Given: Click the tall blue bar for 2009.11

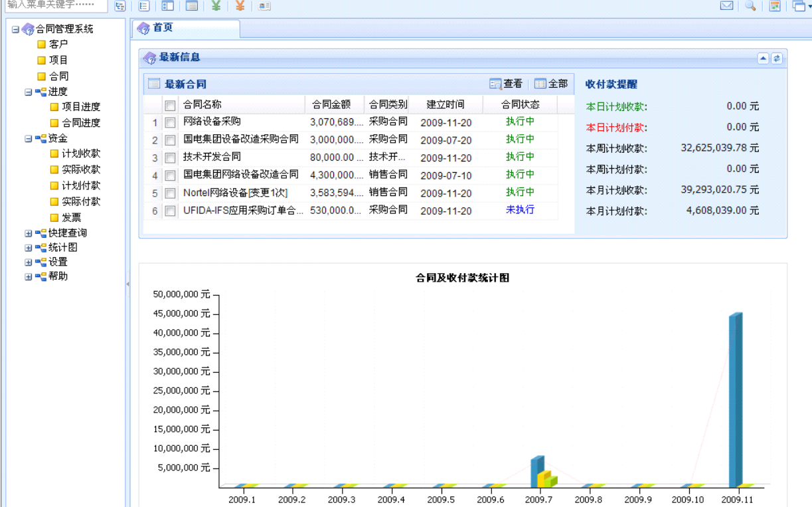Looking at the screenshot, I should click(736, 400).
